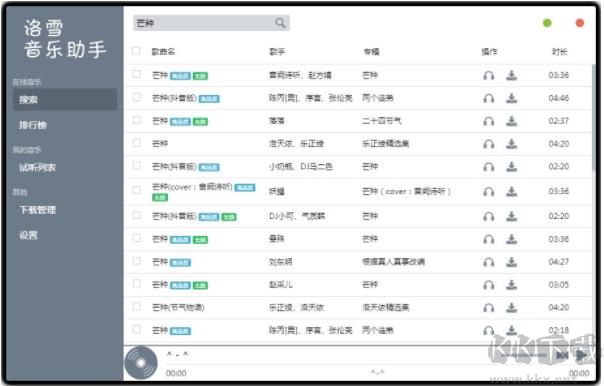
Task: Play the DJ小可 芒种(抖音版) track
Action: pyautogui.click(x=488, y=216)
